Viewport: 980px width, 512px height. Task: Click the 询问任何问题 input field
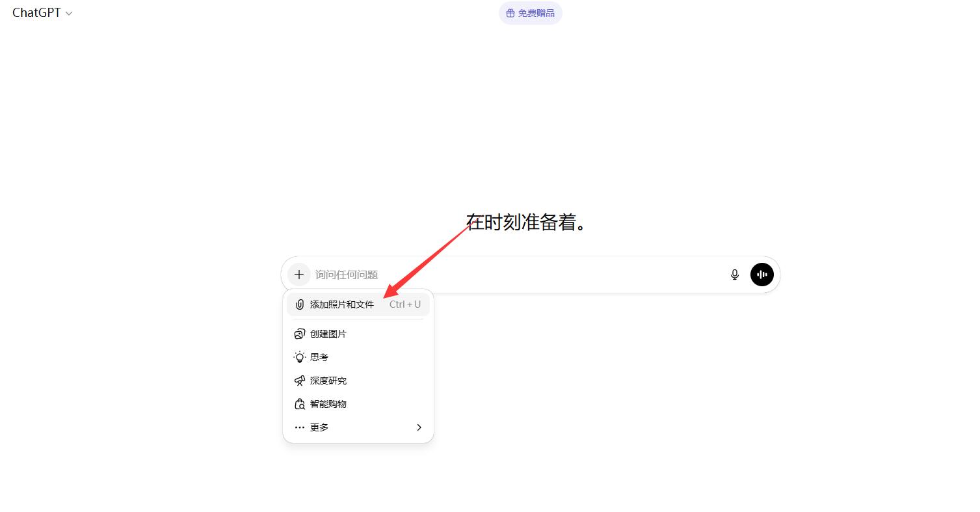(x=455, y=275)
